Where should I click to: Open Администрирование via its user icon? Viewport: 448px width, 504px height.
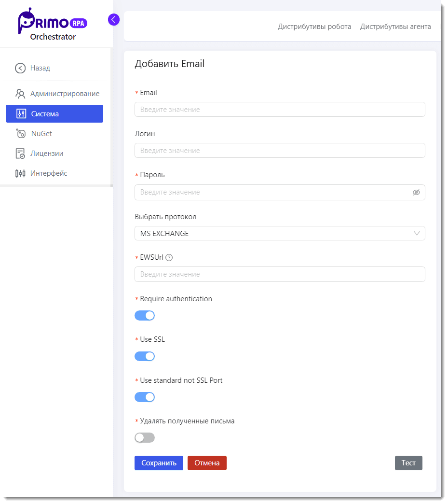tap(20, 94)
